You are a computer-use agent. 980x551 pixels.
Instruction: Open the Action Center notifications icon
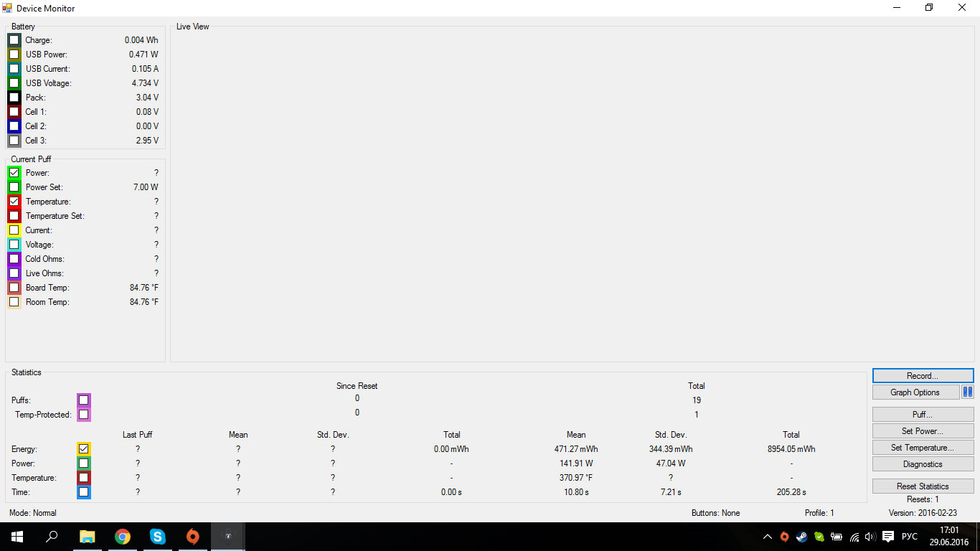coord(887,537)
